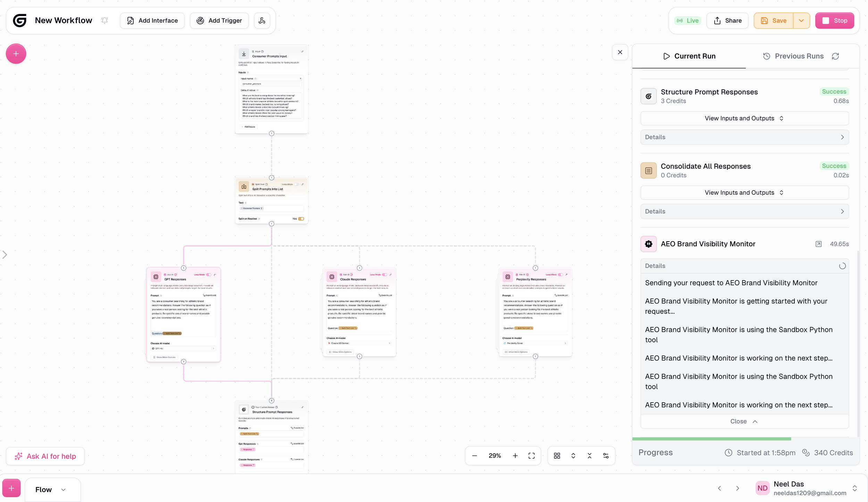Open the webhook icon button
The width and height of the screenshot is (868, 502).
point(262,20)
